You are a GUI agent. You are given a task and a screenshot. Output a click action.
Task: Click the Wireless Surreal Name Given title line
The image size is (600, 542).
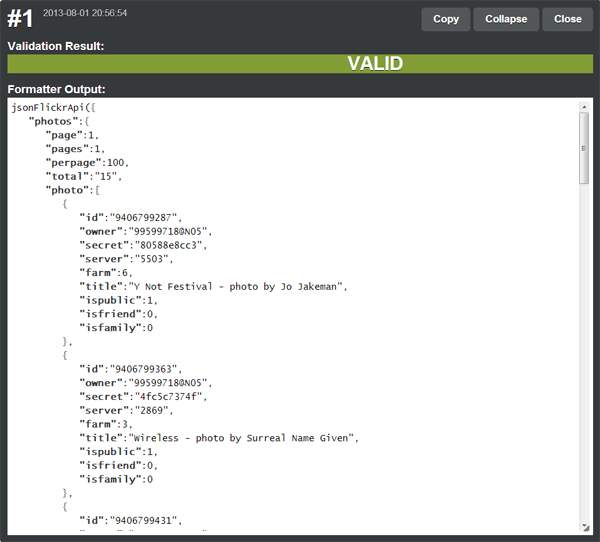pyautogui.click(x=219, y=438)
